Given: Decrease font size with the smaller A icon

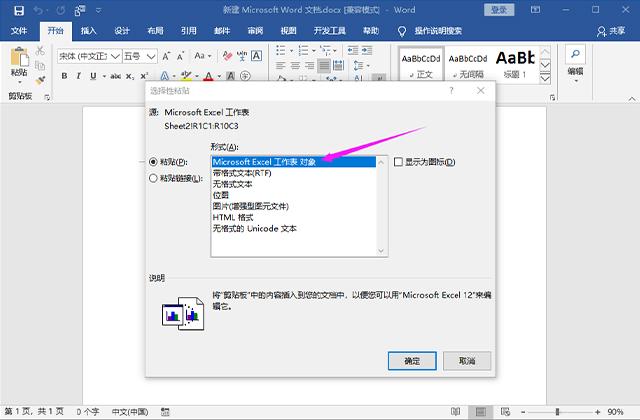Looking at the screenshot, I should click(180, 56).
